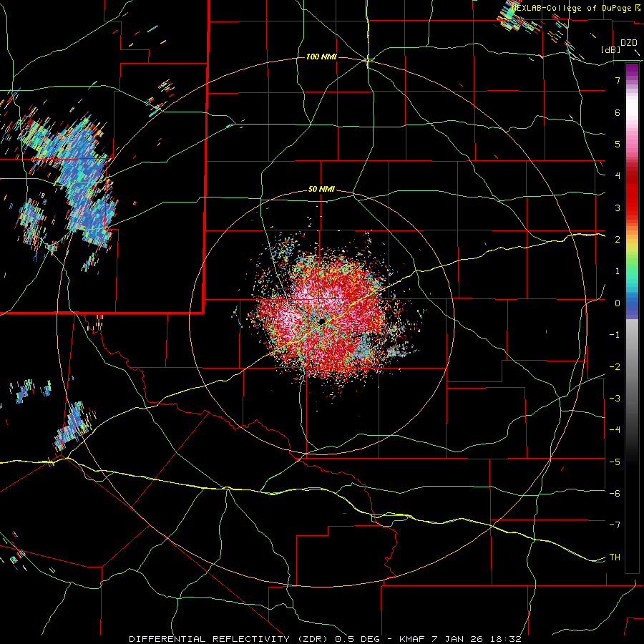Select the 4 value on the dB scale
Screen dimensions: 644x644
pyautogui.click(x=618, y=176)
